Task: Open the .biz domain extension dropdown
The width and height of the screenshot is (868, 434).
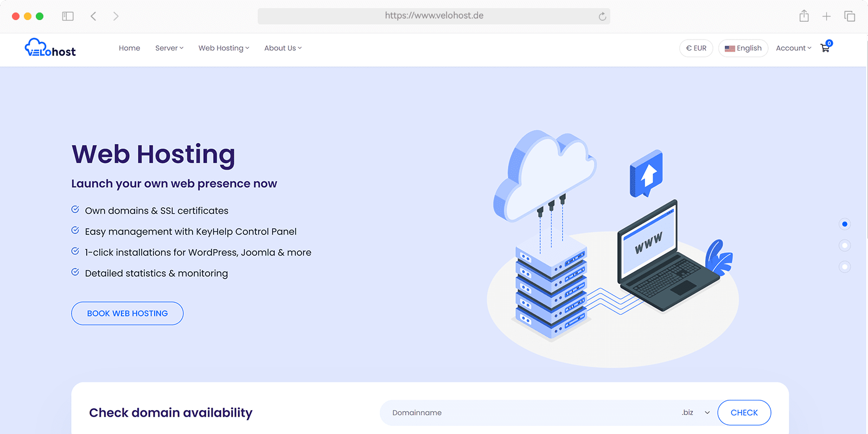Action: [695, 412]
